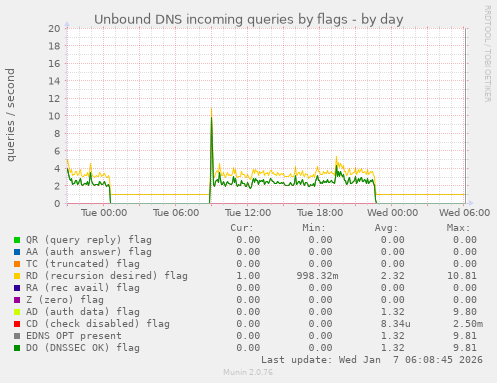Screen dimensions: 497x383
Task: Click the RD flag average value 2.32
Action: coord(393,276)
